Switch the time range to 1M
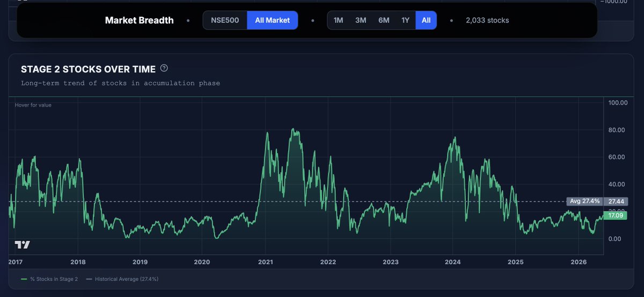 (338, 20)
